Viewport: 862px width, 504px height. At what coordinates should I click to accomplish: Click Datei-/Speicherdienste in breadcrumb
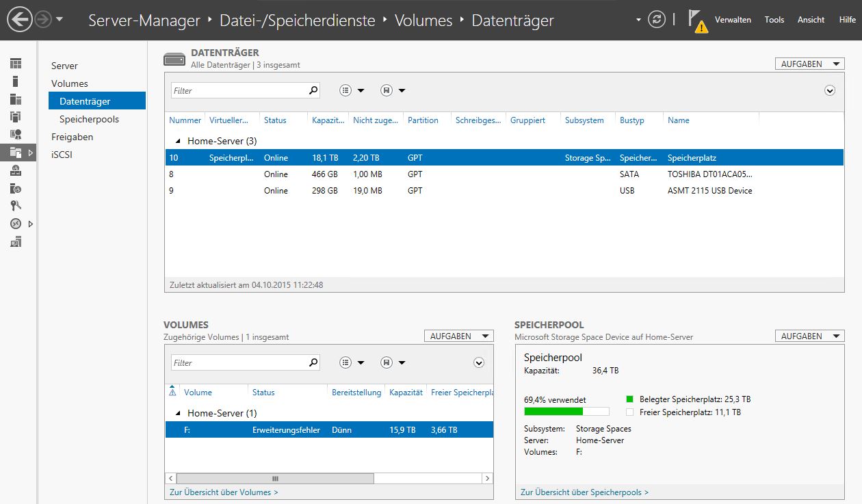[298, 21]
